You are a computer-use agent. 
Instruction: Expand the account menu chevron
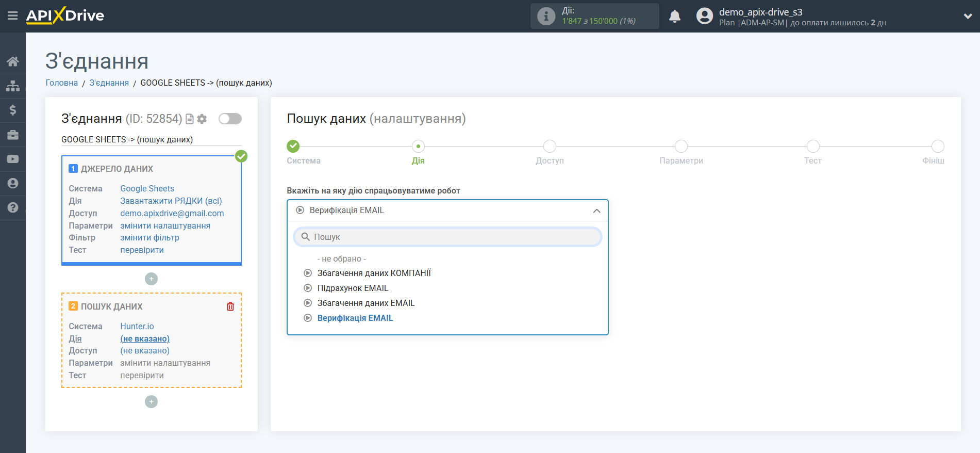pyautogui.click(x=968, y=16)
